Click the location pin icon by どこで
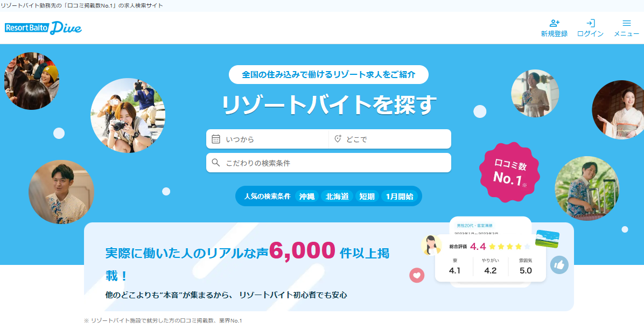 pos(338,139)
